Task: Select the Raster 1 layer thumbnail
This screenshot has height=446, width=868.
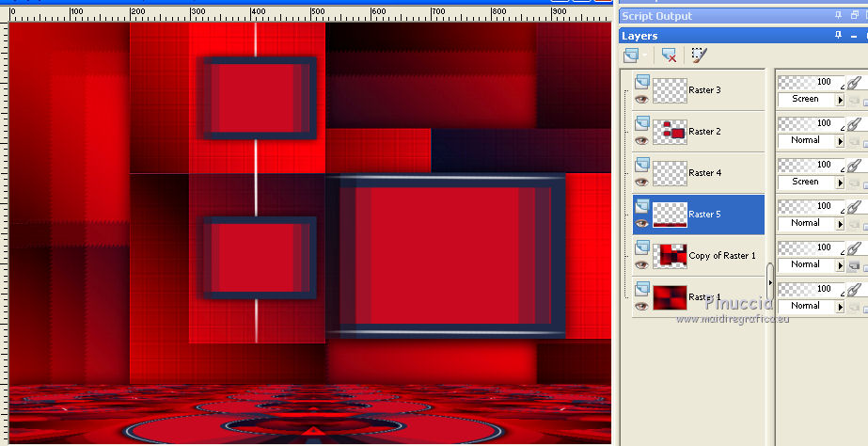Action: (670, 297)
